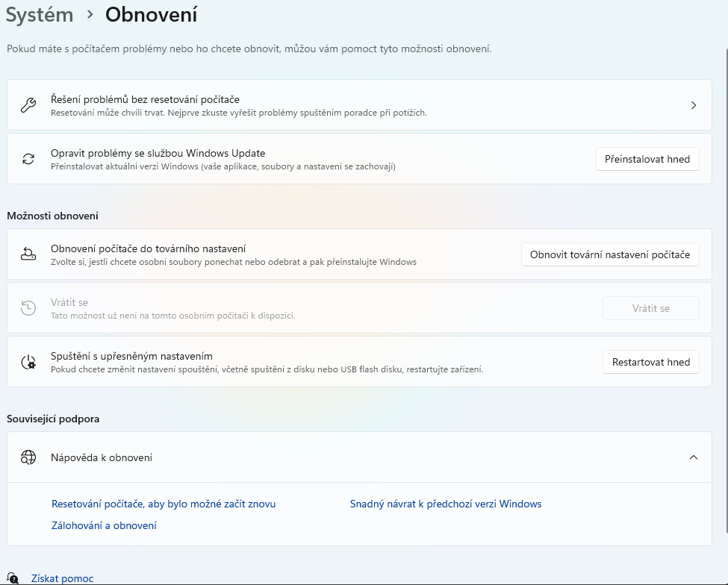Image resolution: width=728 pixels, height=585 pixels.
Task: Click the factory reset PC icon
Action: click(x=28, y=254)
